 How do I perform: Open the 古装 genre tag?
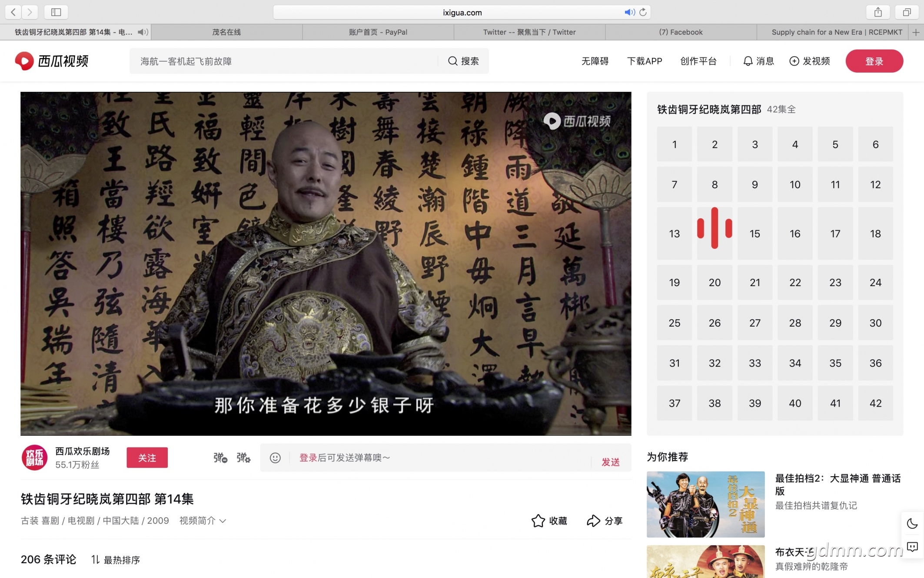point(30,521)
